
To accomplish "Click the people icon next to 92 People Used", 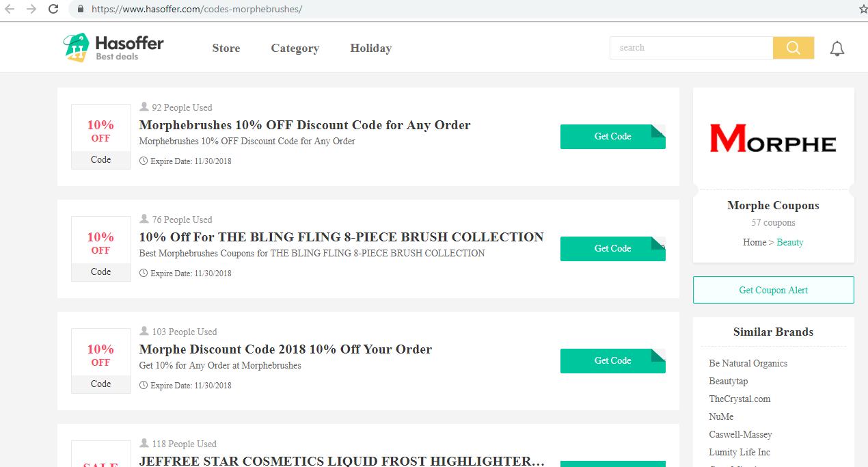I will 144,107.
